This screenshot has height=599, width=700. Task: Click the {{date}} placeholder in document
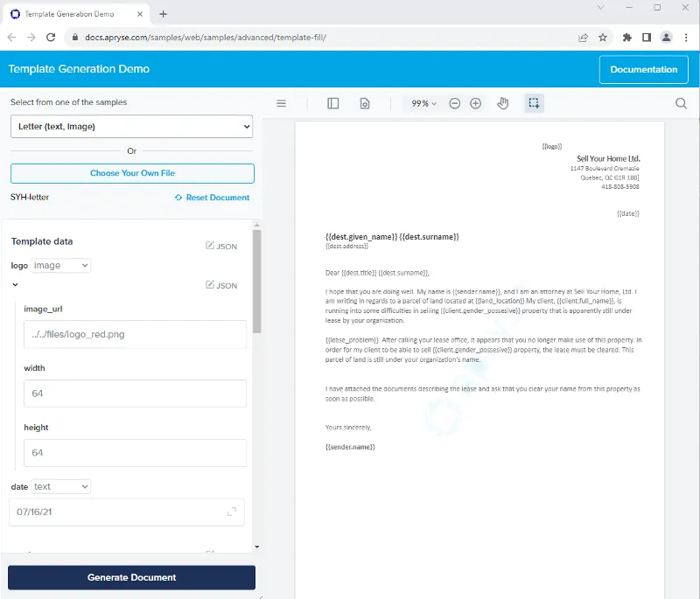click(628, 213)
